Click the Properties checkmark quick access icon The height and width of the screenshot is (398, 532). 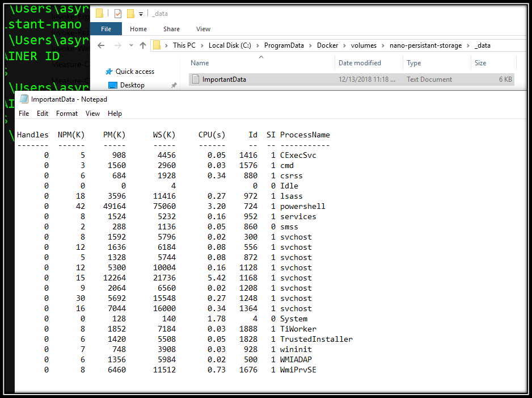118,14
